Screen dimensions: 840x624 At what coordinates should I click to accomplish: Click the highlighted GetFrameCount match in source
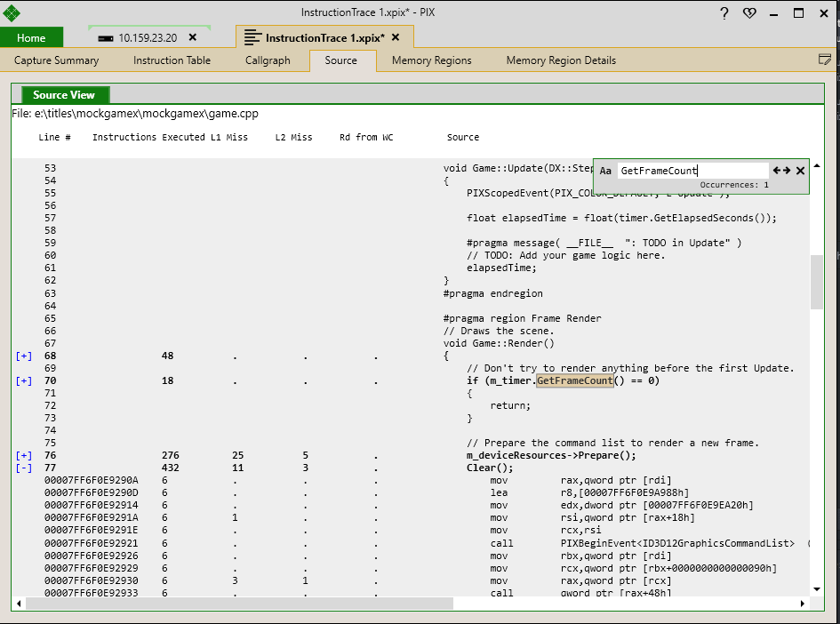(x=575, y=380)
